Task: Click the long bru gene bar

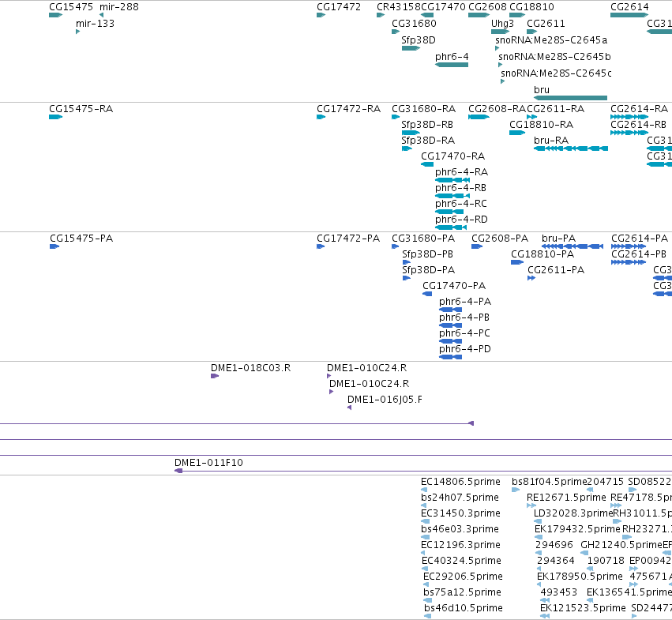Action: pos(570,98)
